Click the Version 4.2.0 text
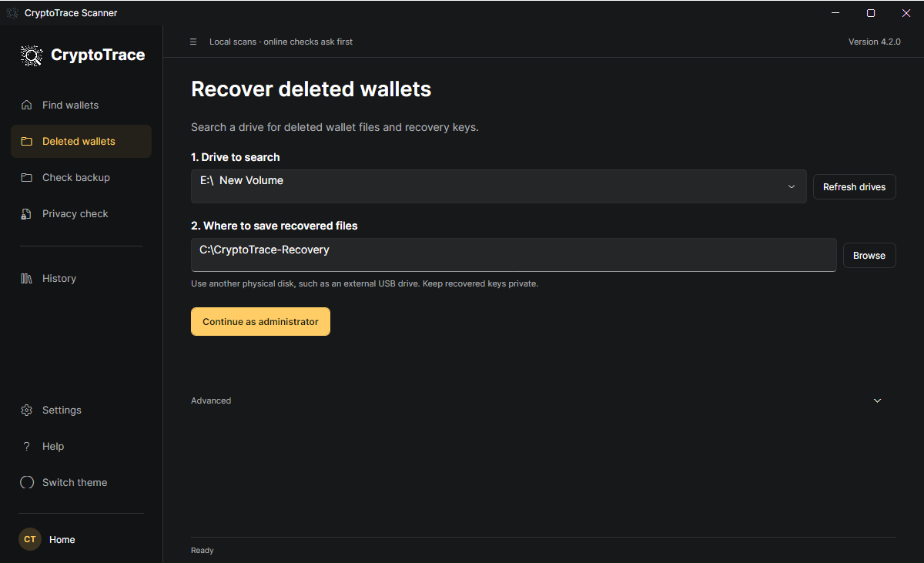The width and height of the screenshot is (924, 563). pyautogui.click(x=874, y=42)
